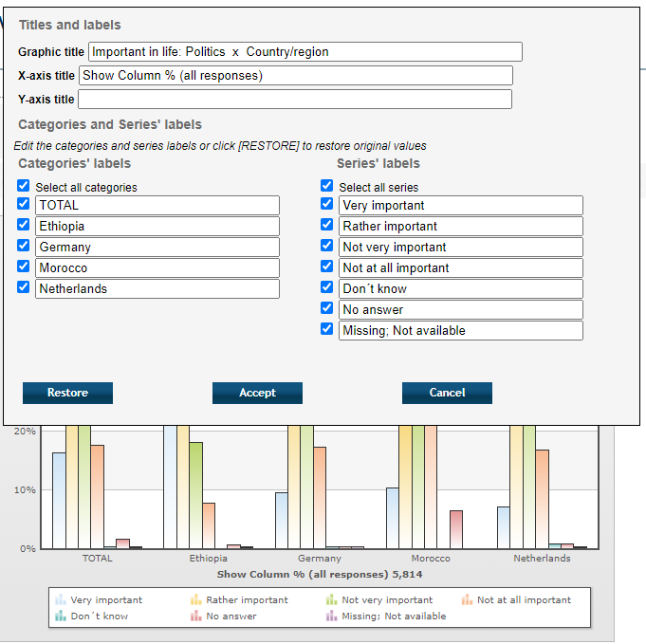
Task: Edit the Not very important label field
Action: [461, 247]
